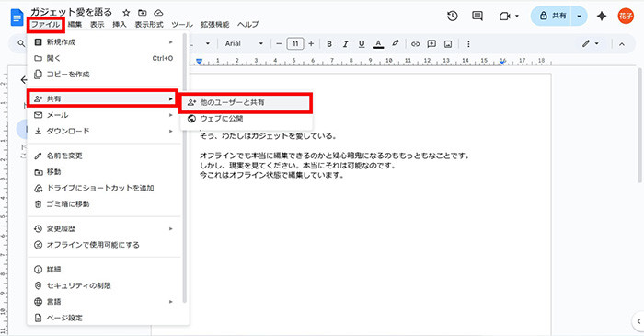The width and height of the screenshot is (644, 336).
Task: Click the line そう、わたしはガジェットを愛している。
Action: pos(269,136)
